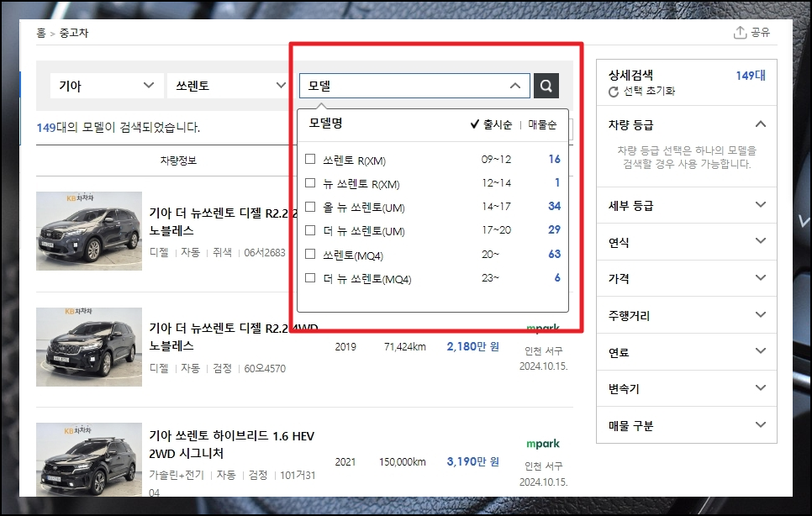Expand the 세부 등급 filter
The width and height of the screenshot is (812, 516).
click(687, 205)
